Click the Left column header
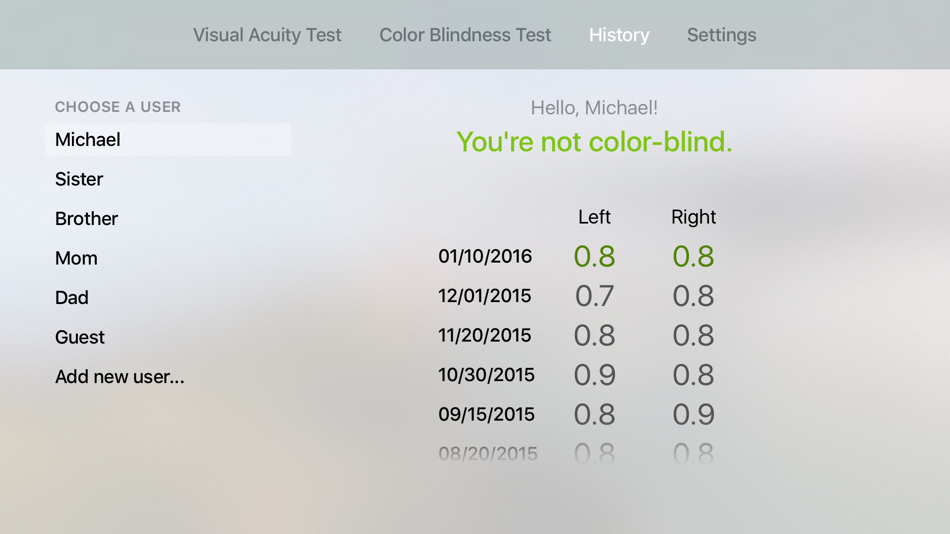 [x=594, y=217]
